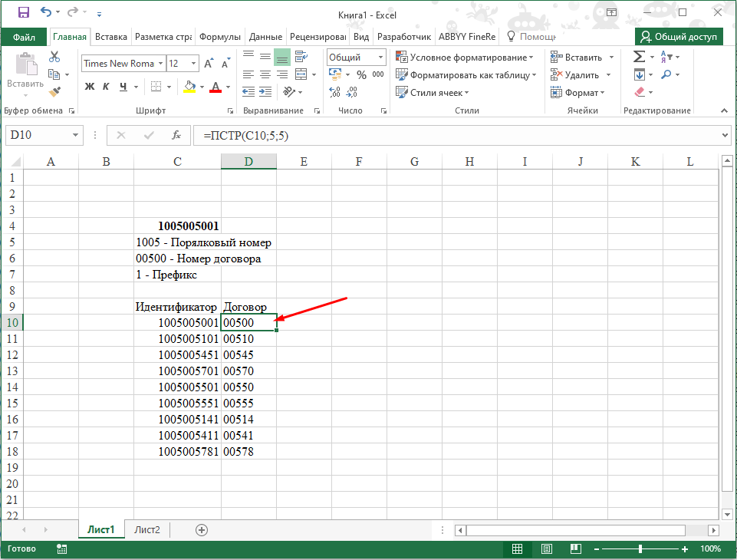Viewport: 737px width, 560px height.
Task: Toggle center horizontal alignment
Action: click(x=265, y=74)
